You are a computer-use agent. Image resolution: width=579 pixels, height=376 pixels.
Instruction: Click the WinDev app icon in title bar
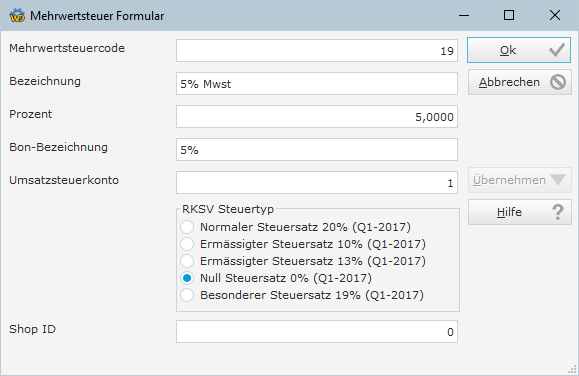pos(17,16)
